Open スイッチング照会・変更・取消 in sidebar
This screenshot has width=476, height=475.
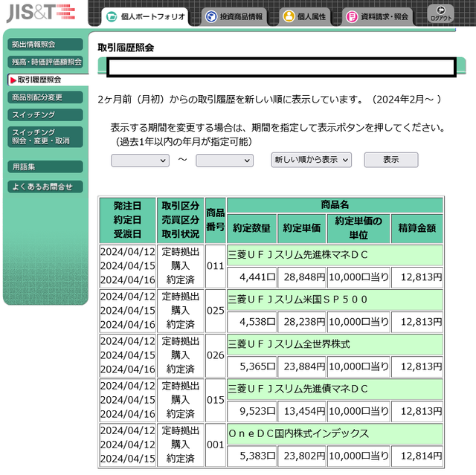click(x=45, y=137)
